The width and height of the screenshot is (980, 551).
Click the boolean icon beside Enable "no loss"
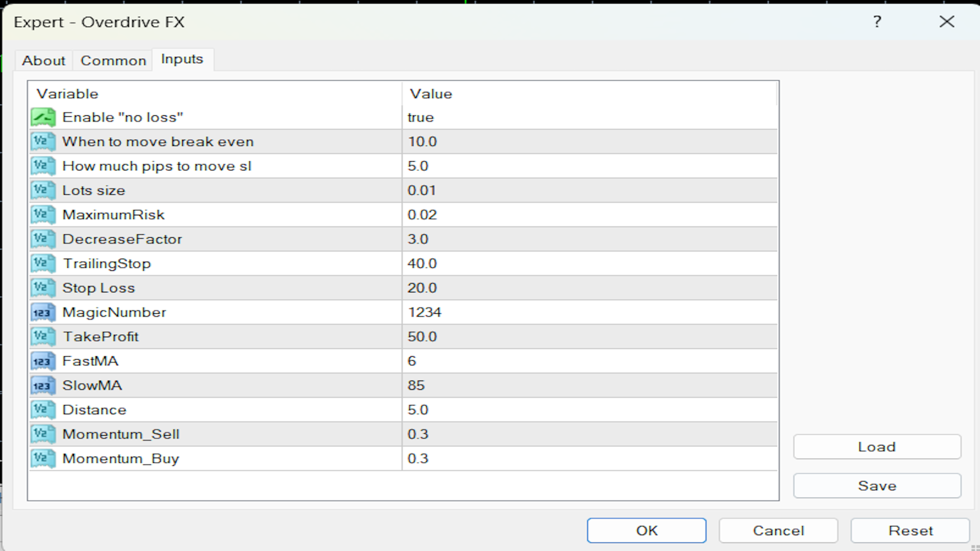click(x=43, y=117)
